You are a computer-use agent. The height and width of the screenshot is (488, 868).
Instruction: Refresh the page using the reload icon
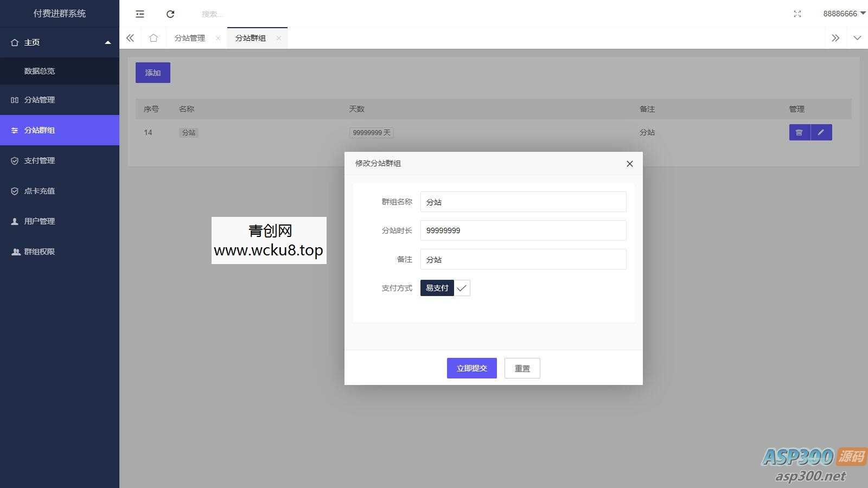coord(171,14)
